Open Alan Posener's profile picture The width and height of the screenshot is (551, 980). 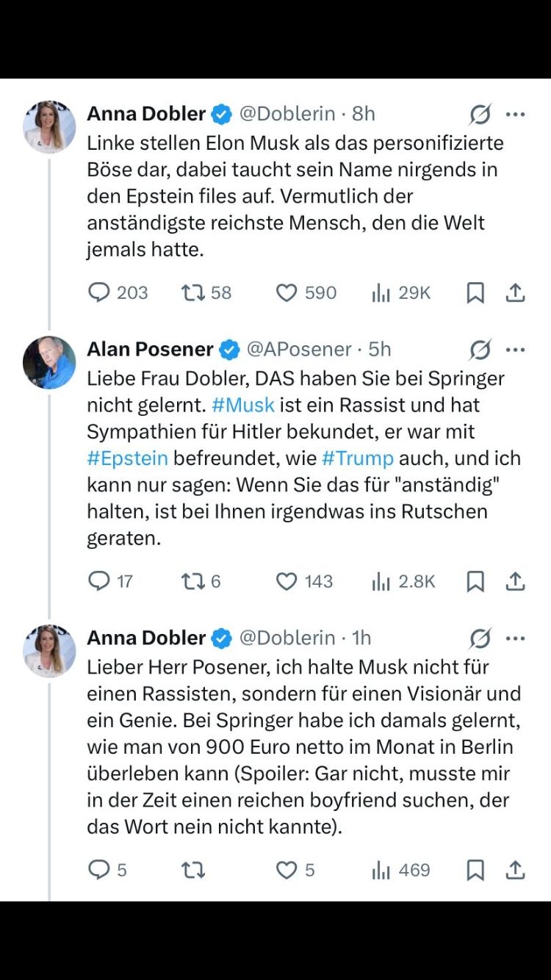pos(49,362)
